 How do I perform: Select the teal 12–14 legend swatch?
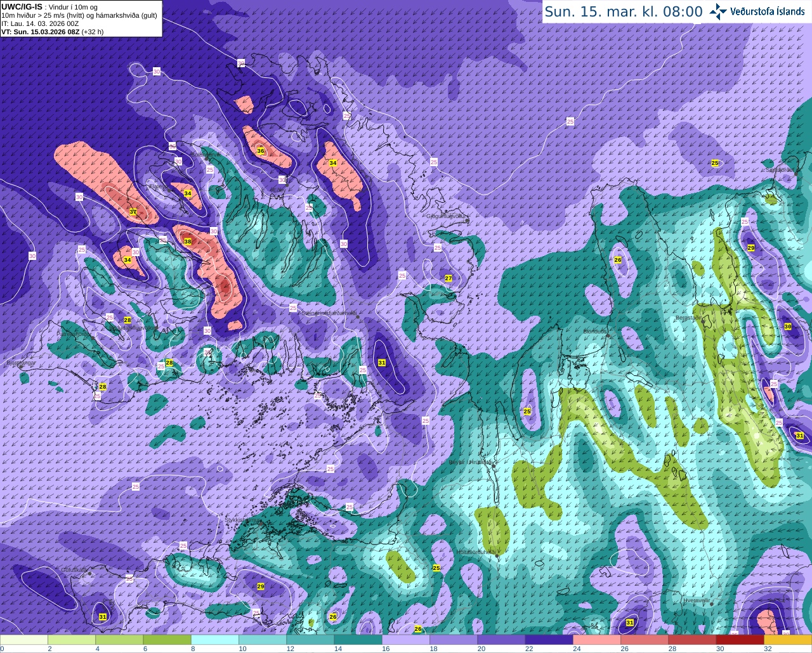pyautogui.click(x=310, y=640)
